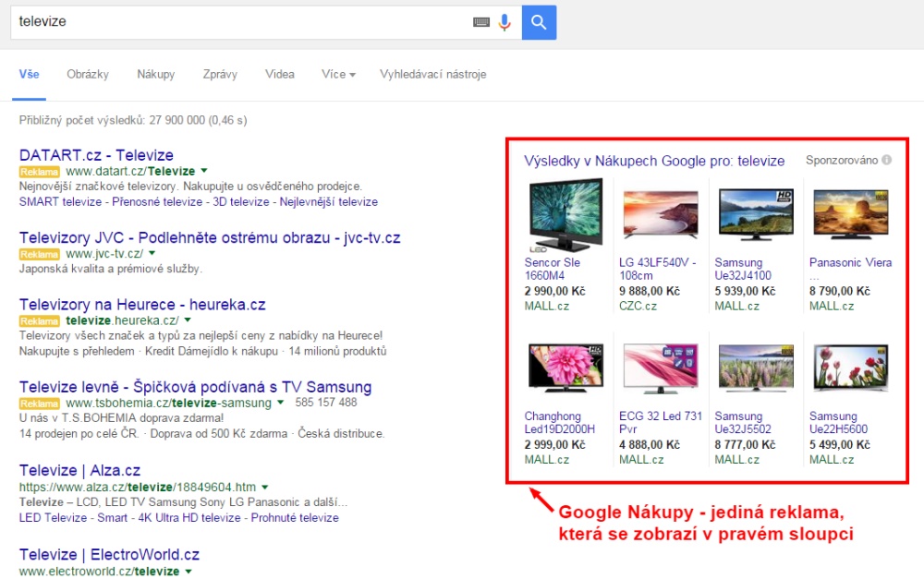Open Výsledky v Nákupech Google heading link
924x579 pixels.
(x=654, y=161)
